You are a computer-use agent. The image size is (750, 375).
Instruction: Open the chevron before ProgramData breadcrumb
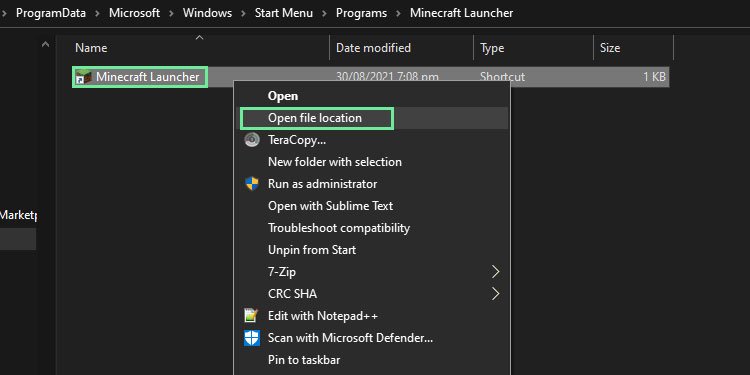5,13
